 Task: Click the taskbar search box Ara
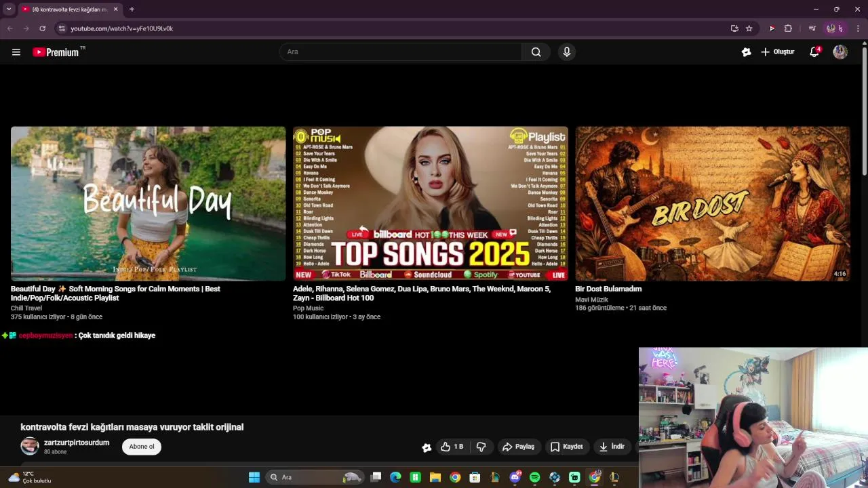pos(314,477)
